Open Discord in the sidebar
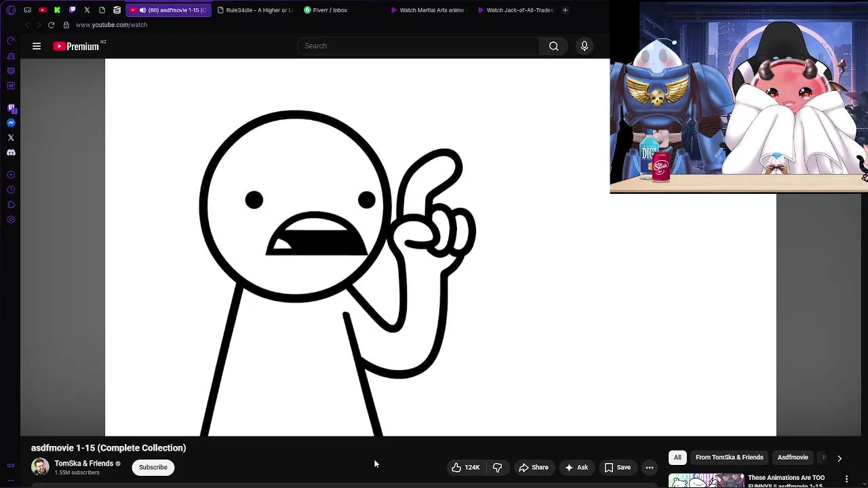The width and height of the screenshot is (868, 488). (11, 152)
